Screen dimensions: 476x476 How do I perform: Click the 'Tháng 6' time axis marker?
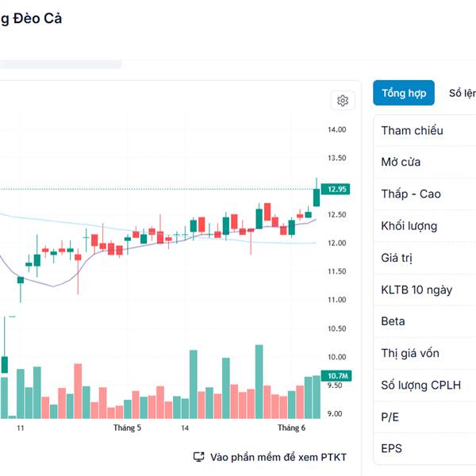(291, 428)
